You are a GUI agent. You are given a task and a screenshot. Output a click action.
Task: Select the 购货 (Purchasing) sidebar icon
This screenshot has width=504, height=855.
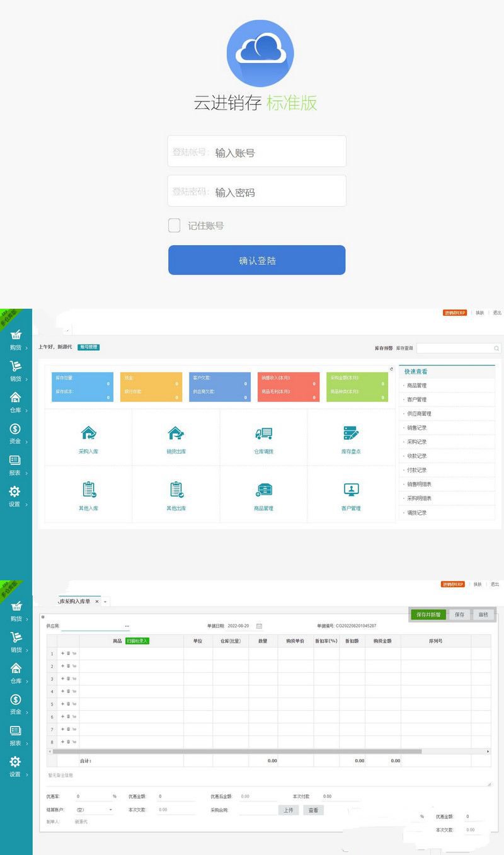click(14, 338)
